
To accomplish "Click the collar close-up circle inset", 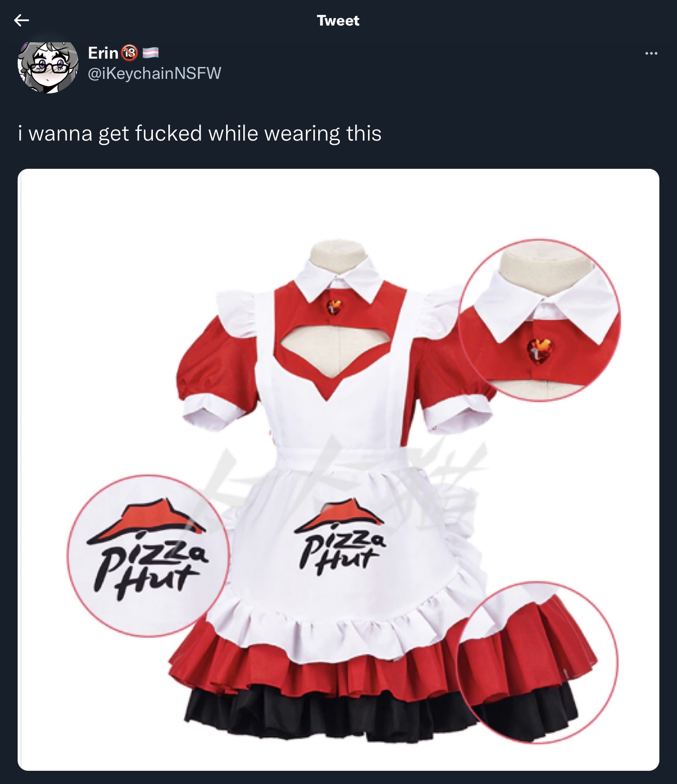I will pos(539,320).
